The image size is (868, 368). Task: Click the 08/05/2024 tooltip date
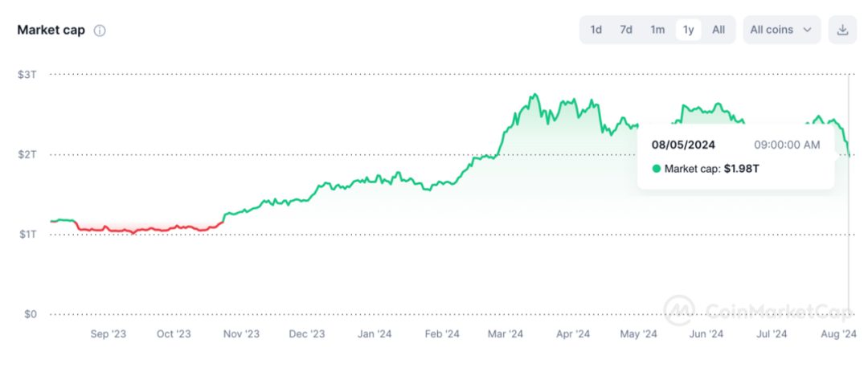coord(683,145)
